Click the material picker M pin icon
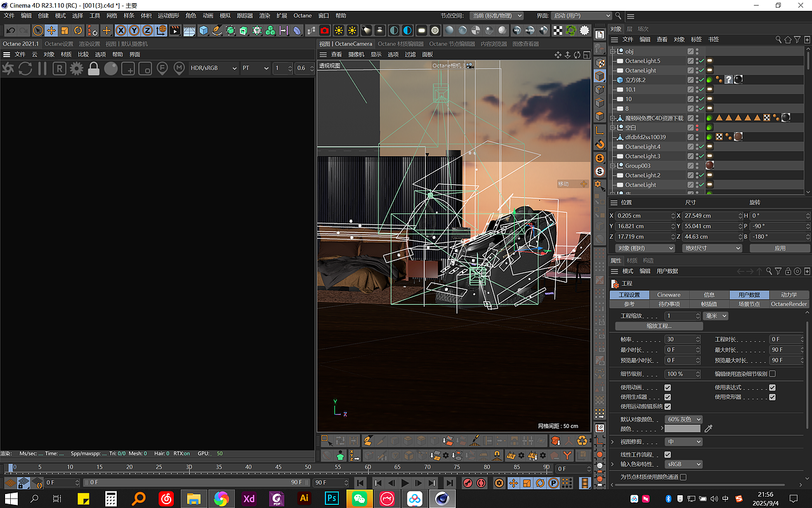 [x=180, y=68]
